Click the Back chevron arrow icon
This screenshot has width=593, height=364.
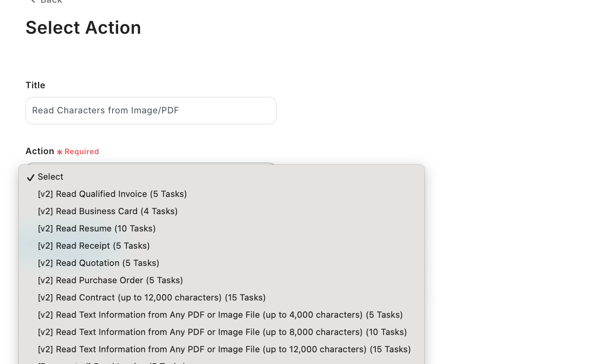[32, 1]
